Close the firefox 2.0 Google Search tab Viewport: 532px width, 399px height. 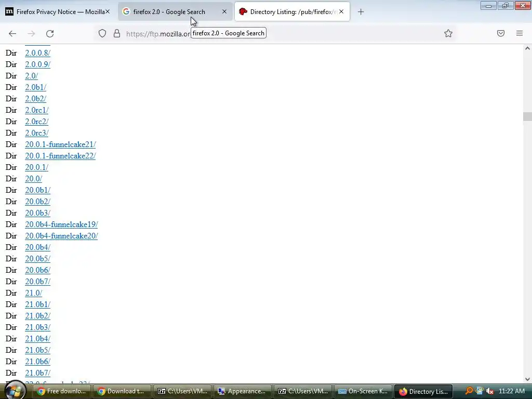(x=224, y=11)
